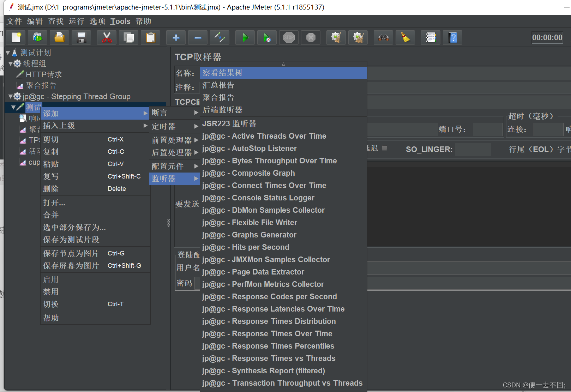Click the Clear results gear-broom icon
Screen dimensions: 571x392
336,37
